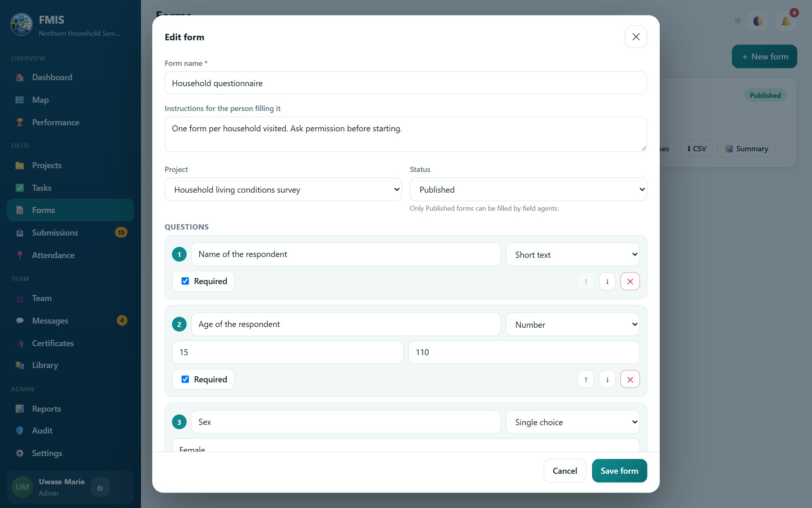Close the Edit form dialog
The image size is (812, 508).
coord(636,37)
